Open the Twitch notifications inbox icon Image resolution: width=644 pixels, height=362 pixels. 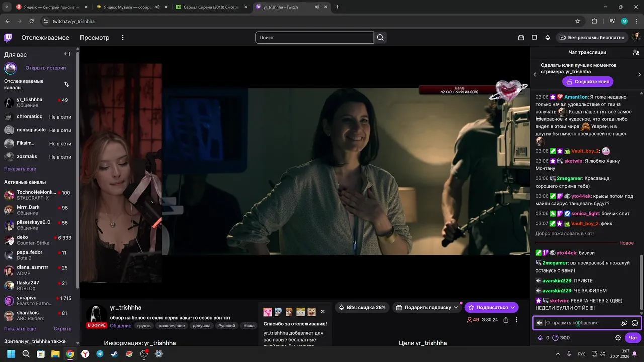pos(521,38)
